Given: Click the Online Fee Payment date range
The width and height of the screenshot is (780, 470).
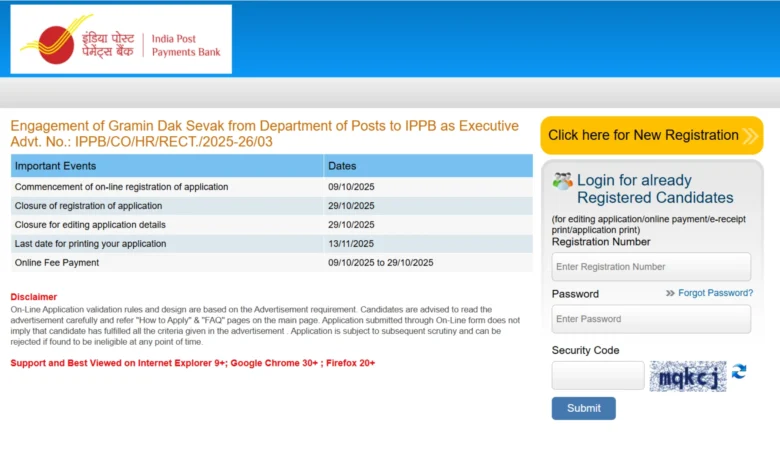Looking at the screenshot, I should [380, 263].
